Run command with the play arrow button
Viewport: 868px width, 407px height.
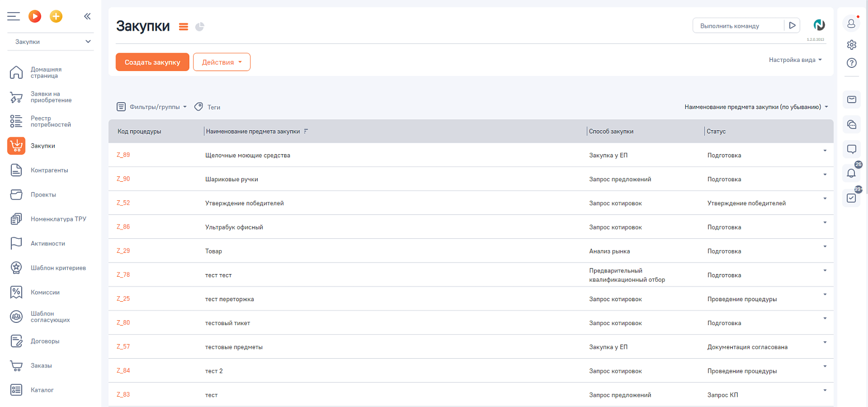click(792, 26)
